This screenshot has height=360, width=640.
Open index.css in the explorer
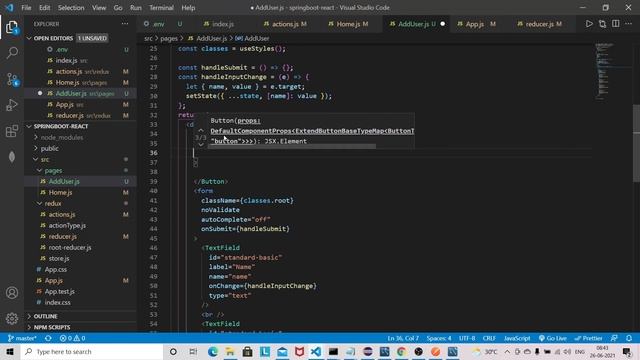[x=57, y=302]
